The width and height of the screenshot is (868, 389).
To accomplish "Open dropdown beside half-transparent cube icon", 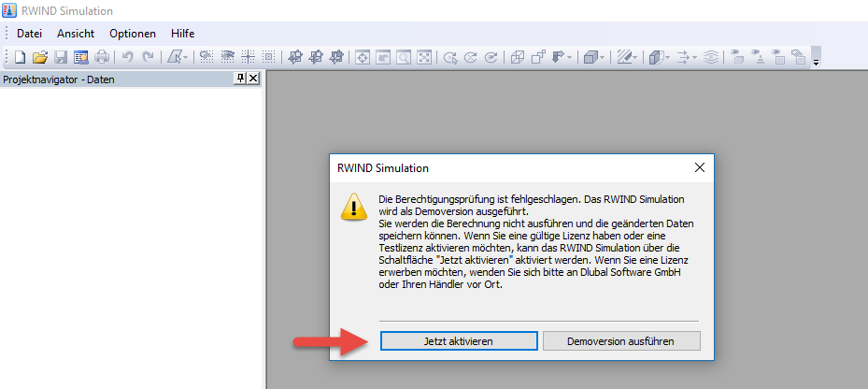I will click(x=668, y=57).
